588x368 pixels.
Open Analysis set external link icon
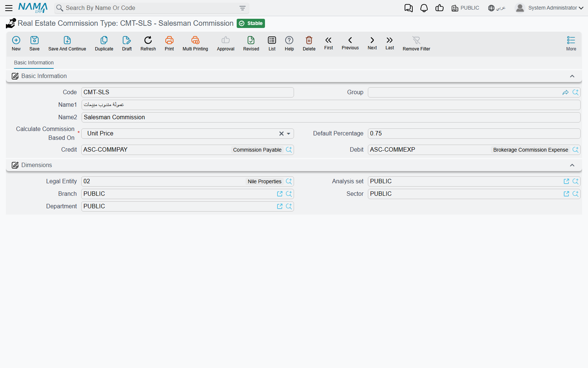[x=566, y=181]
